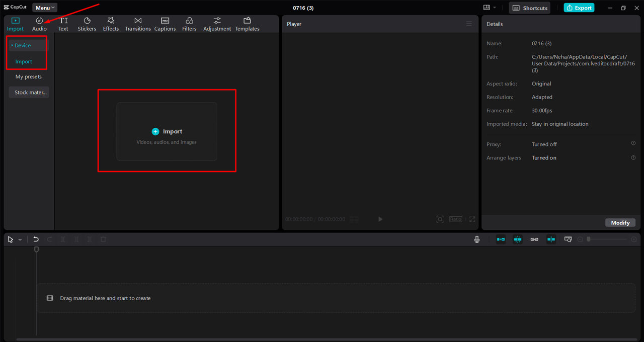The width and height of the screenshot is (644, 342).
Task: Play the preview in Player
Action: coord(380,219)
